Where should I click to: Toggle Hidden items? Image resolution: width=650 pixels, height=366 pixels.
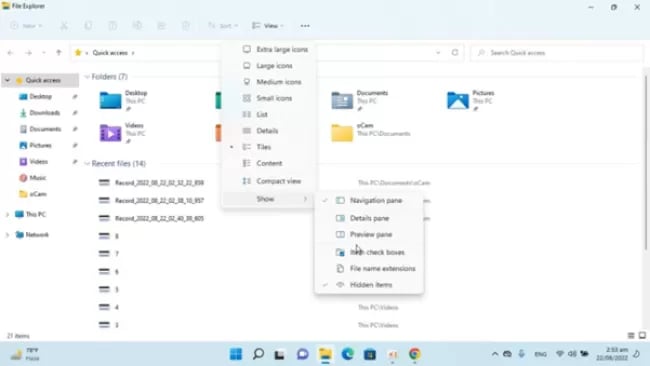[x=369, y=285]
